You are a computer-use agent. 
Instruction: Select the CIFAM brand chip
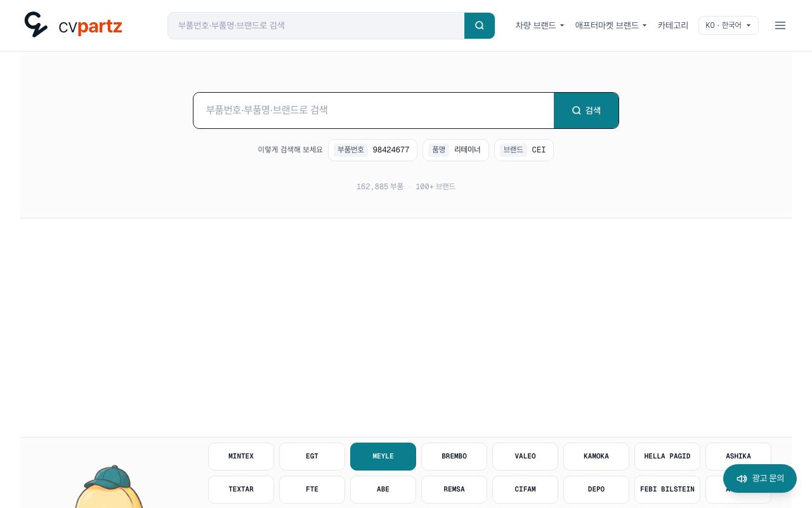(525, 490)
